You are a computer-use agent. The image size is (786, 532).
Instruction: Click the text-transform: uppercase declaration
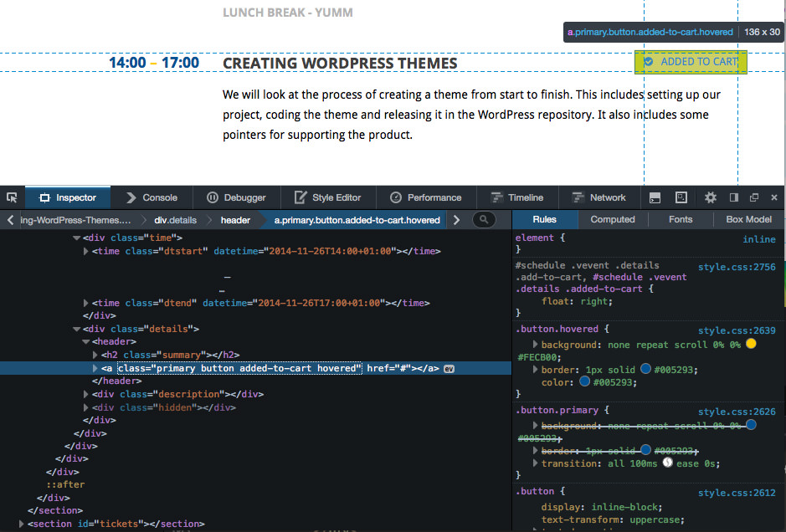pyautogui.click(x=613, y=519)
